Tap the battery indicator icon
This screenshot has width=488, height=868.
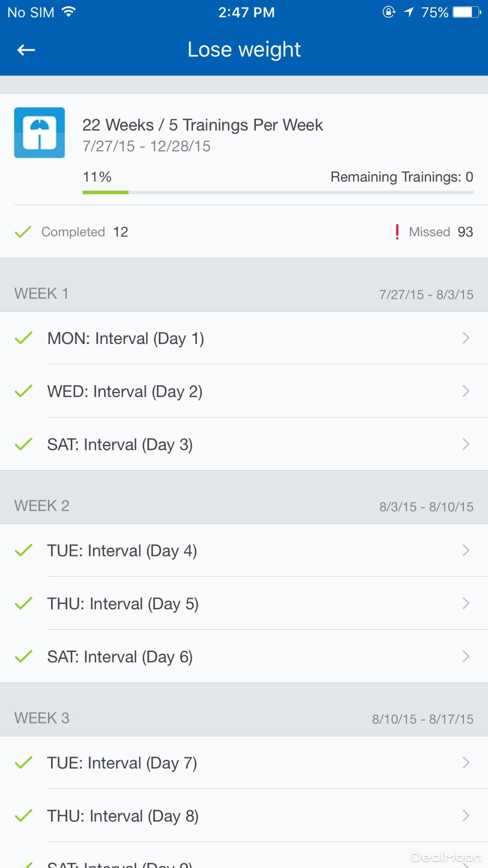[x=467, y=12]
